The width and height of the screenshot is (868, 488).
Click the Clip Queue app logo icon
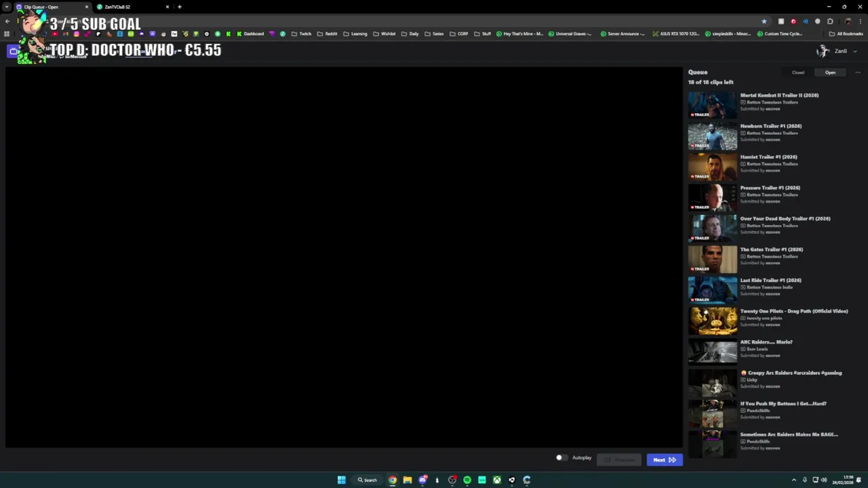[x=14, y=51]
